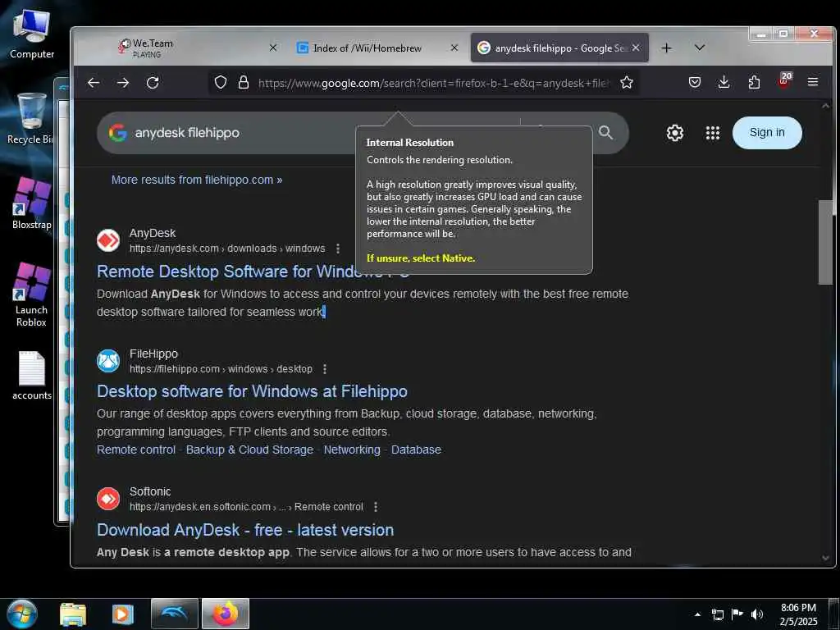Click the padlock site security icon
The height and width of the screenshot is (630, 840).
click(x=243, y=83)
